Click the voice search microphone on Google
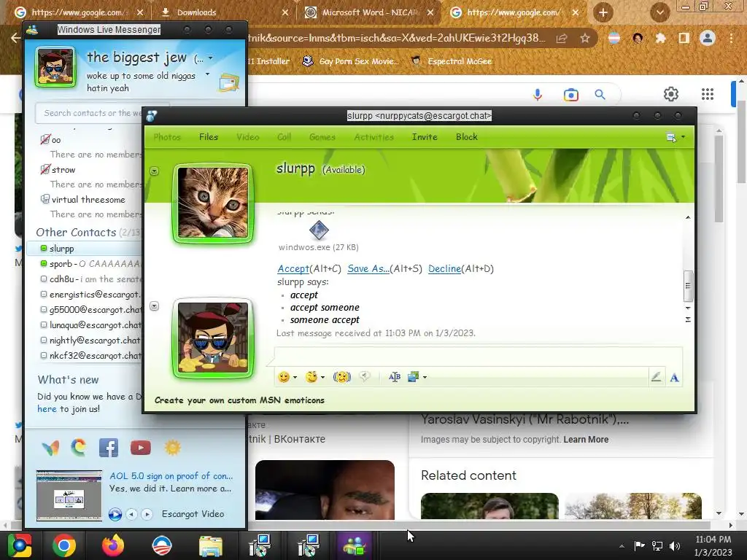 tap(538, 95)
